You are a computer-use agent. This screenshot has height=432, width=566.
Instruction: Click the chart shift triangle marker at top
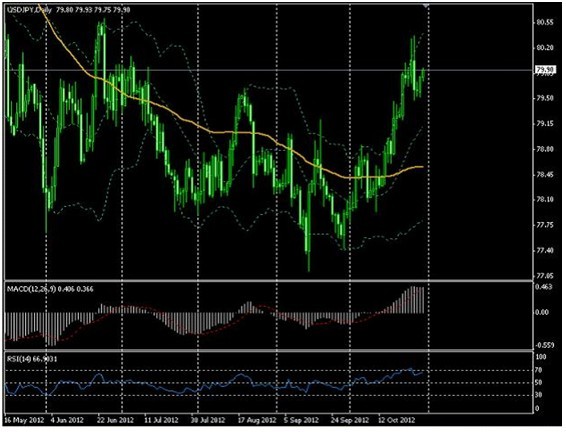[426, 5]
